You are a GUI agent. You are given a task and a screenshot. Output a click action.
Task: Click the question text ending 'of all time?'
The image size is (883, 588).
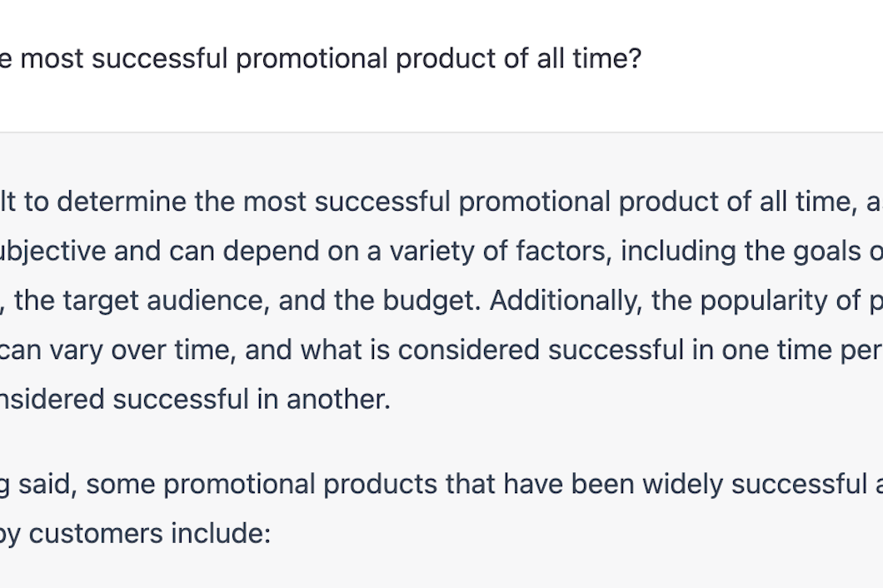click(321, 58)
